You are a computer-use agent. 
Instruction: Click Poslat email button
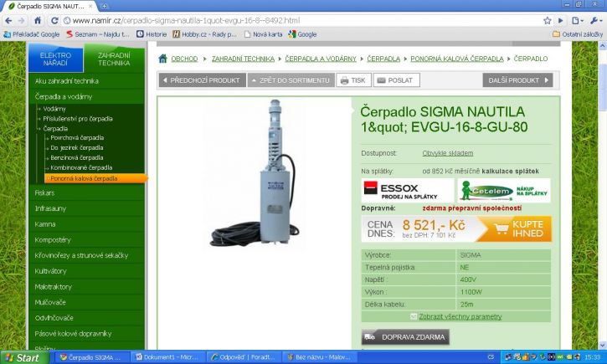[x=396, y=80]
